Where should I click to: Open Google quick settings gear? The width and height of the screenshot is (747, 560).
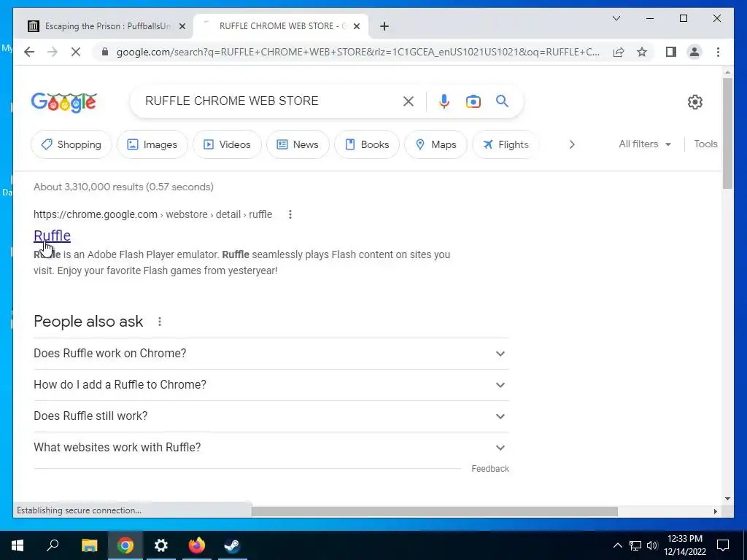pyautogui.click(x=695, y=101)
